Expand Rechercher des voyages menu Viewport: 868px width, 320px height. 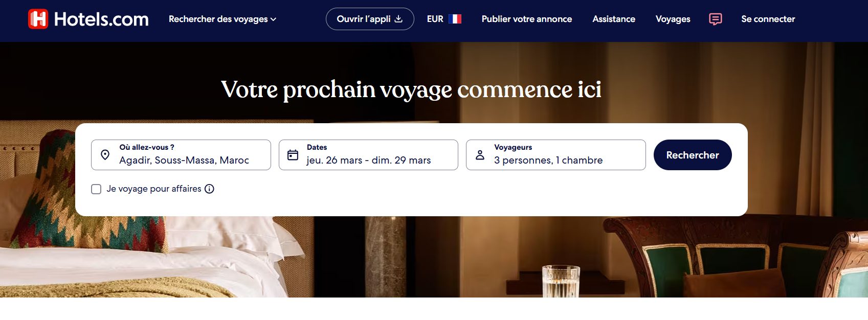222,19
